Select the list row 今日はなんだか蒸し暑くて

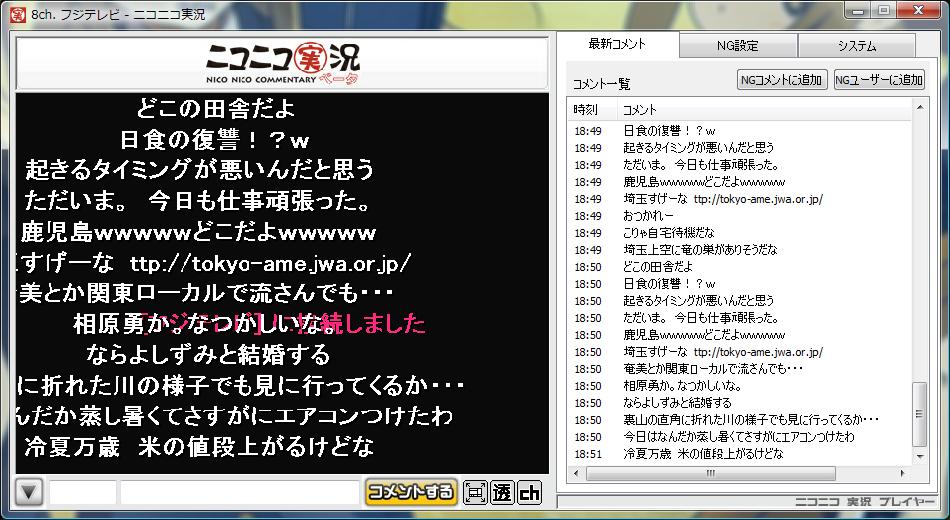[x=740, y=437]
